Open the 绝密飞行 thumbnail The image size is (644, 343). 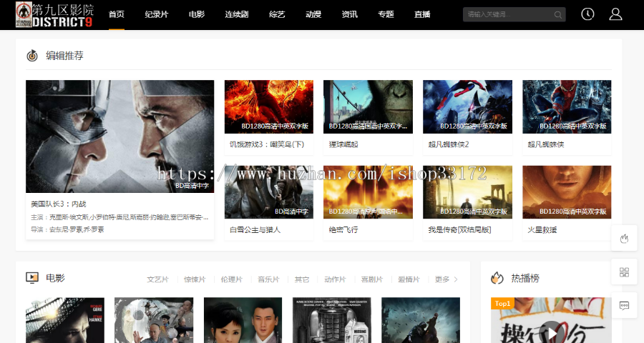(x=368, y=192)
